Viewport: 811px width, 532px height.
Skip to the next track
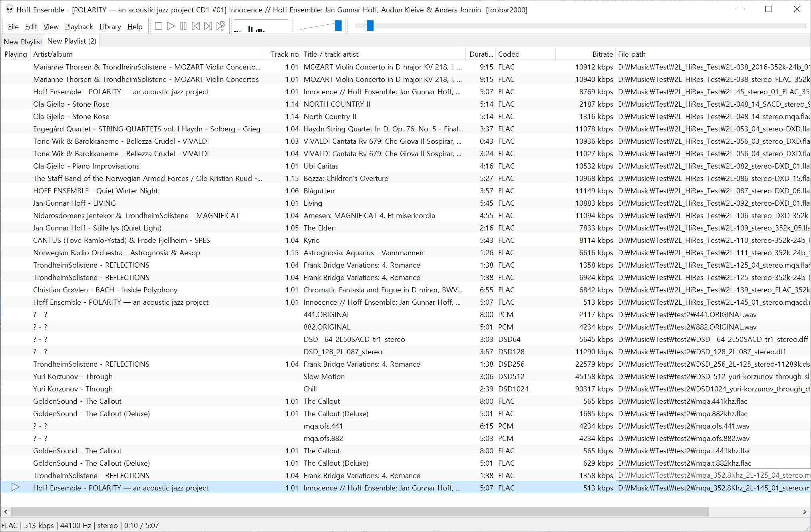[x=208, y=26]
